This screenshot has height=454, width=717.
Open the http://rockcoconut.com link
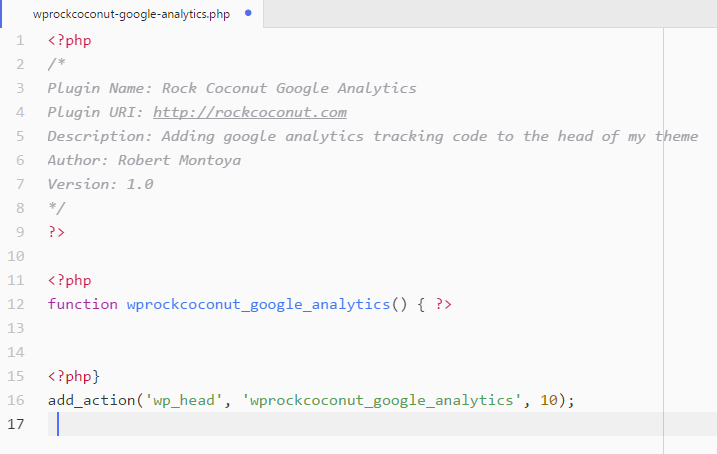[250, 112]
